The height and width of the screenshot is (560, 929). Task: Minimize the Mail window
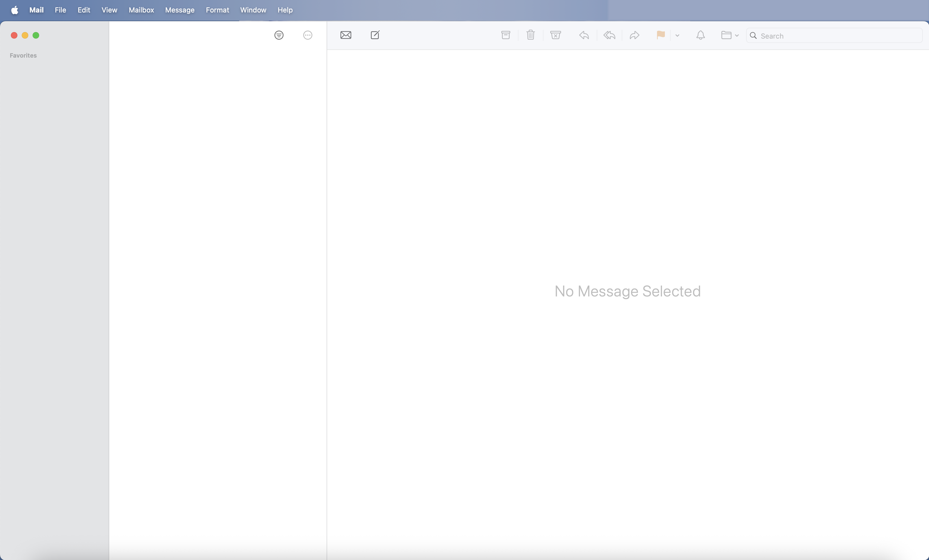[25, 35]
